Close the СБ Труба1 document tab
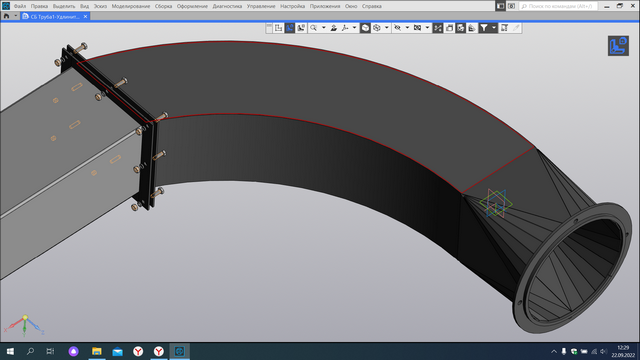This screenshot has height=360, width=640. (x=85, y=17)
